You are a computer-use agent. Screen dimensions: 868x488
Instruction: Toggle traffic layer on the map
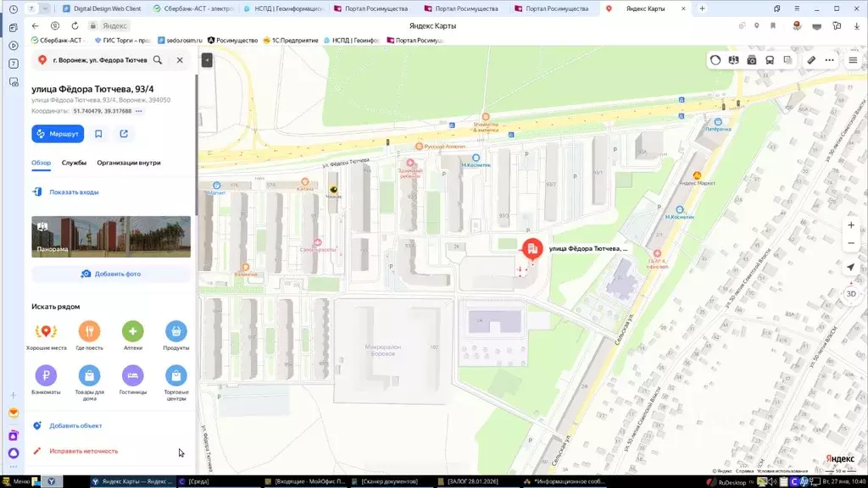click(716, 60)
